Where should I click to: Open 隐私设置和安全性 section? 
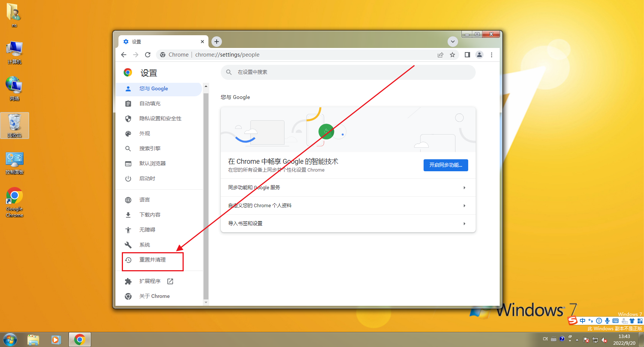point(159,118)
